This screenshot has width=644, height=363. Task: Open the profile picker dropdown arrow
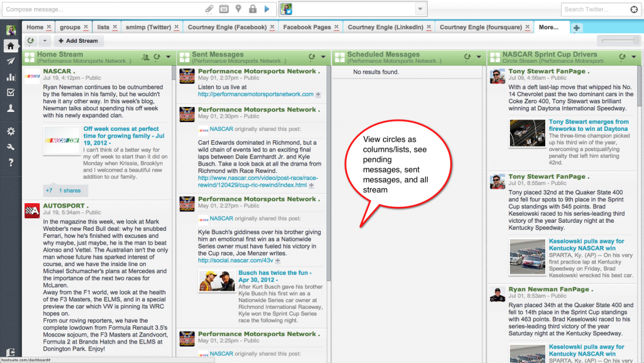pyautogui.click(x=419, y=9)
